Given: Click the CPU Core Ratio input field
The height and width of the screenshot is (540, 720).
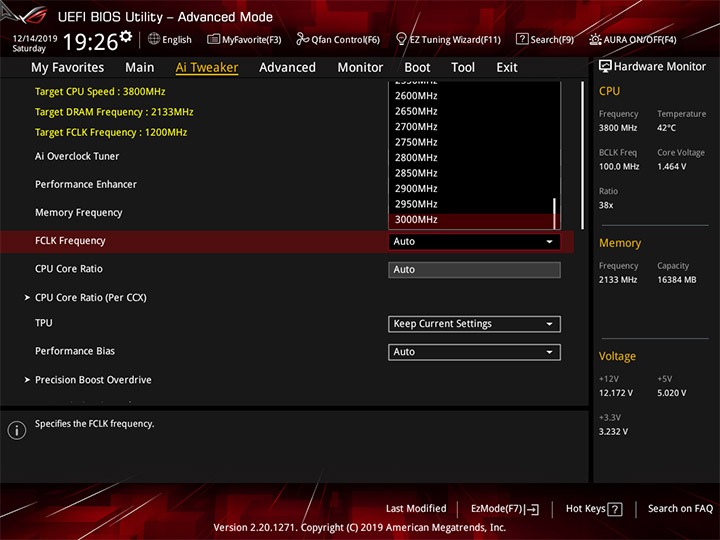Looking at the screenshot, I should click(474, 270).
